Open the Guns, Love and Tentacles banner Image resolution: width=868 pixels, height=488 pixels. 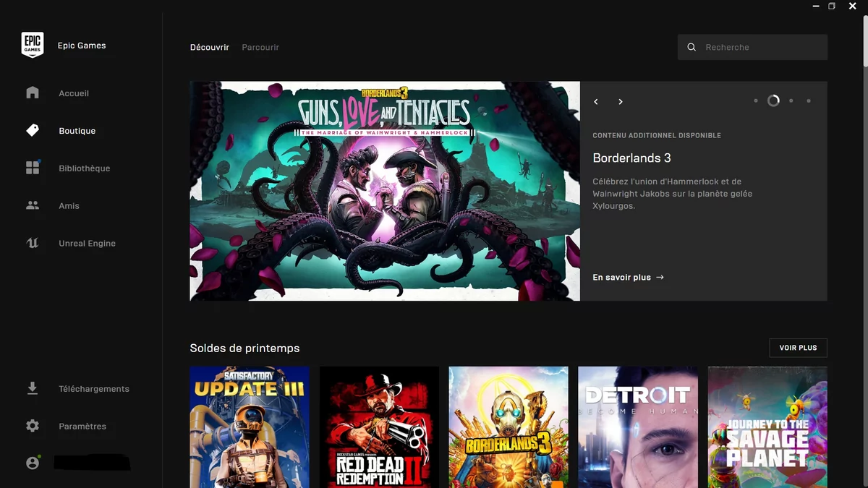point(385,191)
